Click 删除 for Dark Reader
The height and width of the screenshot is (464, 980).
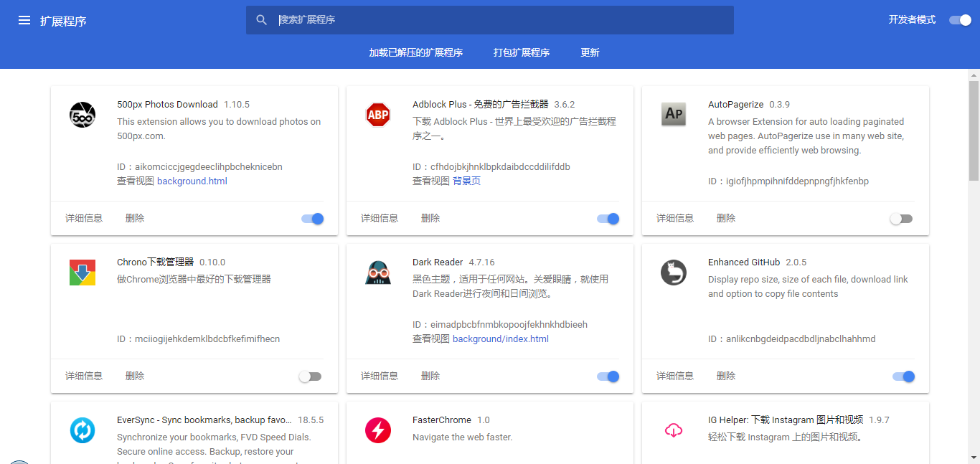click(x=430, y=376)
